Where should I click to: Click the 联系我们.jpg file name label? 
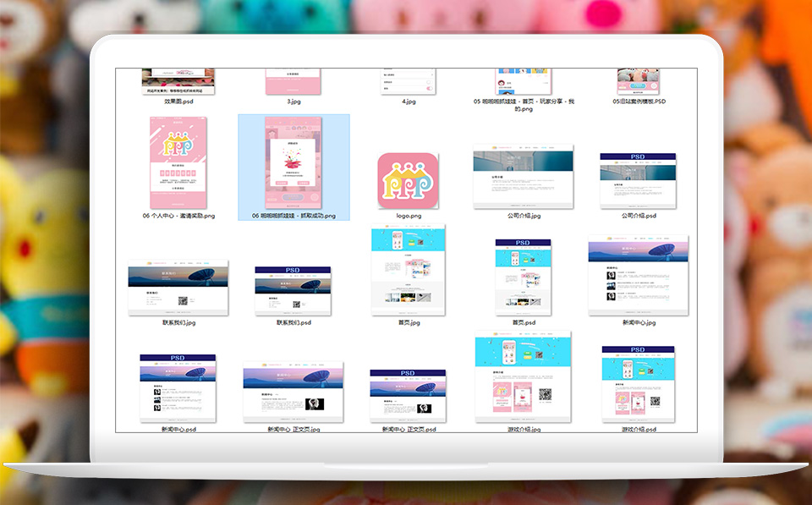tap(178, 322)
